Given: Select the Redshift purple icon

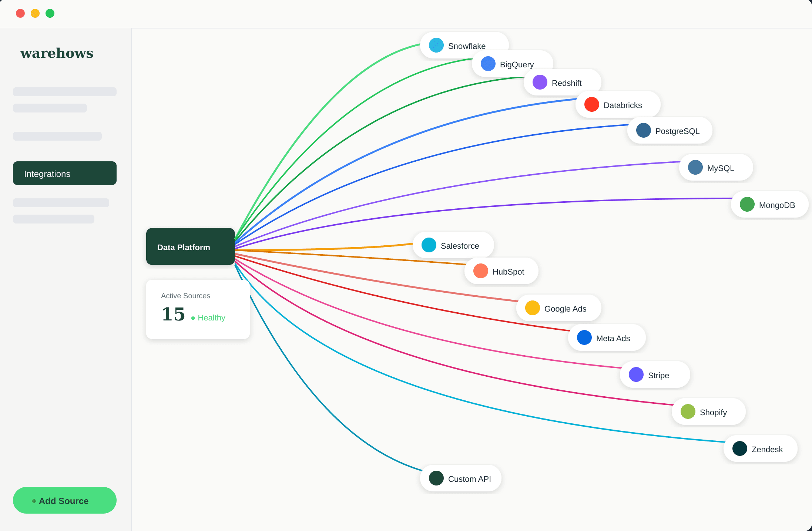Looking at the screenshot, I should 540,83.
